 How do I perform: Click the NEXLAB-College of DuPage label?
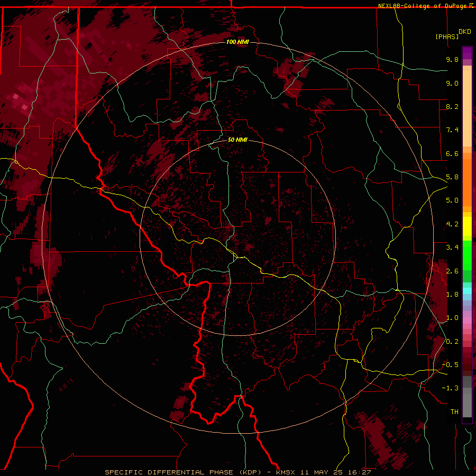[x=423, y=6]
